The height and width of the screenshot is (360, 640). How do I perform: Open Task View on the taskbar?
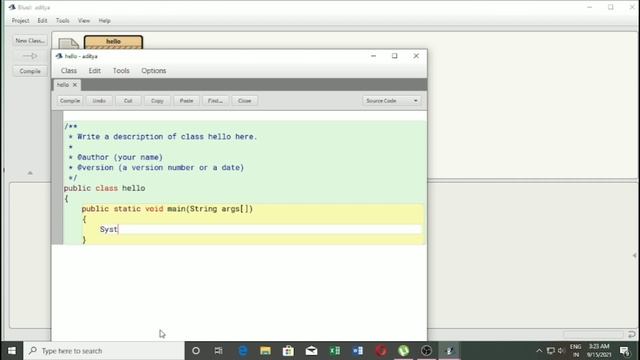(219, 351)
